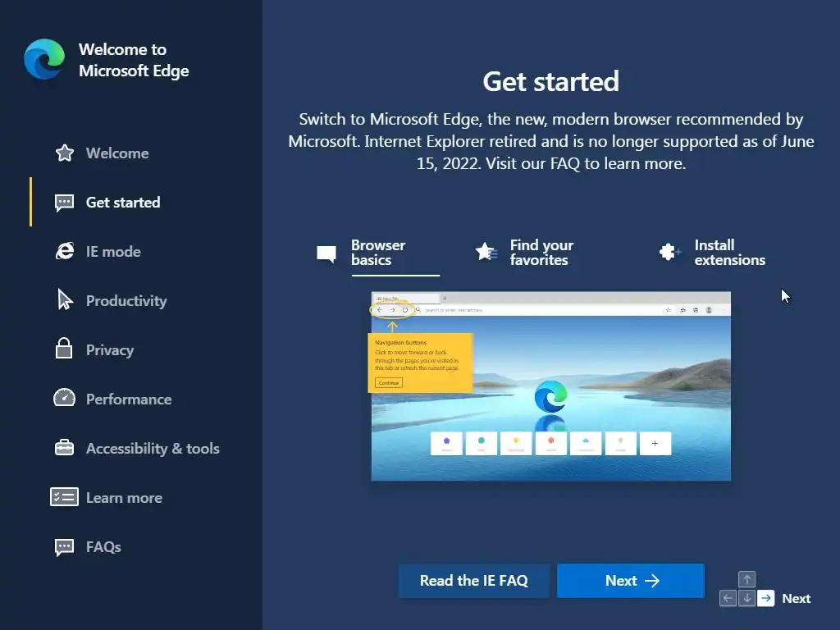Click the left arrow key icon
840x630 pixels.
pos(728,598)
